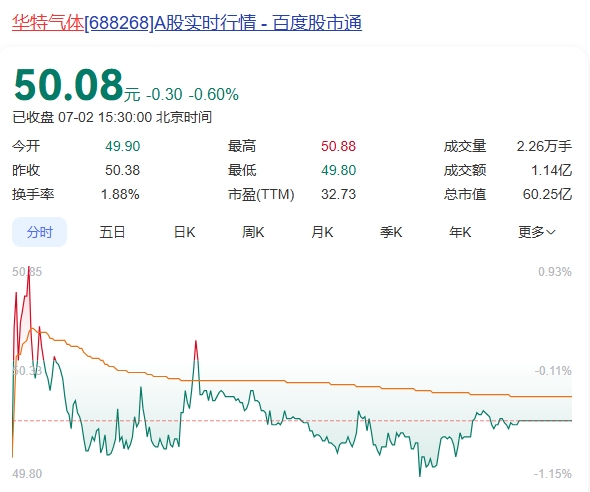
Task: Click the 50.08 current price
Action: [x=68, y=85]
